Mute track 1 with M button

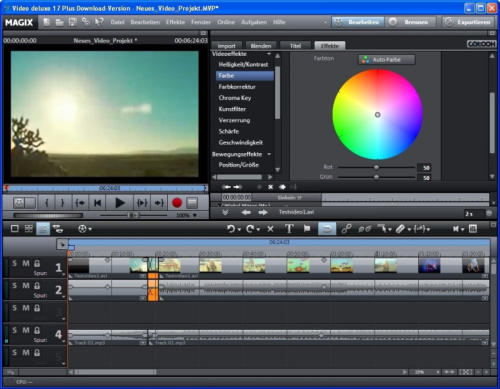(x=26, y=263)
